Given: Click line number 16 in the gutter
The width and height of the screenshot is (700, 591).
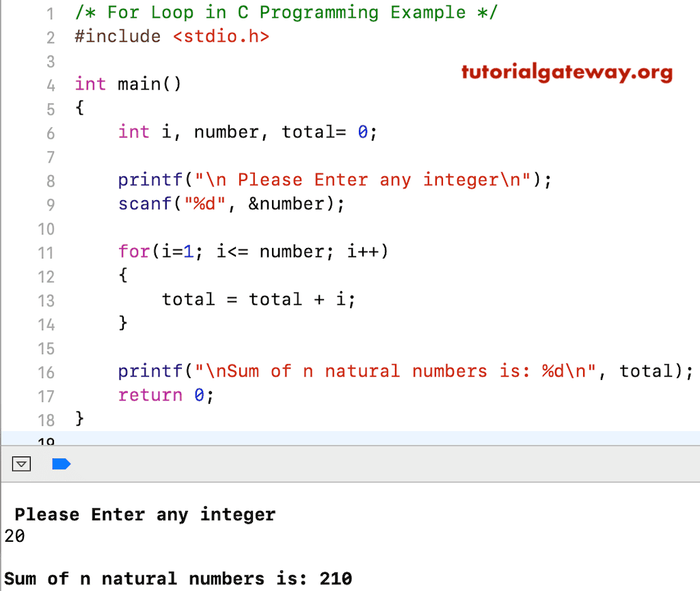Looking at the screenshot, I should click(46, 371).
